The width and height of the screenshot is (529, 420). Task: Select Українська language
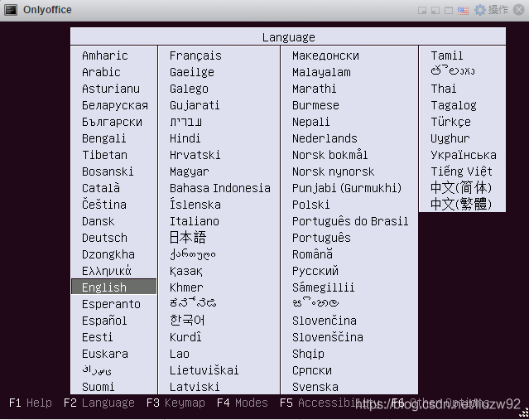(464, 155)
